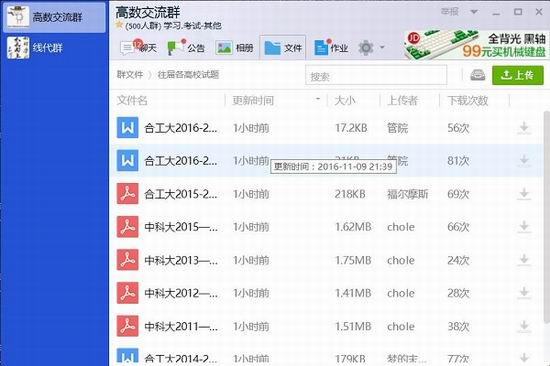
Task: Click the 1.41MB size cell
Action: tap(353, 293)
